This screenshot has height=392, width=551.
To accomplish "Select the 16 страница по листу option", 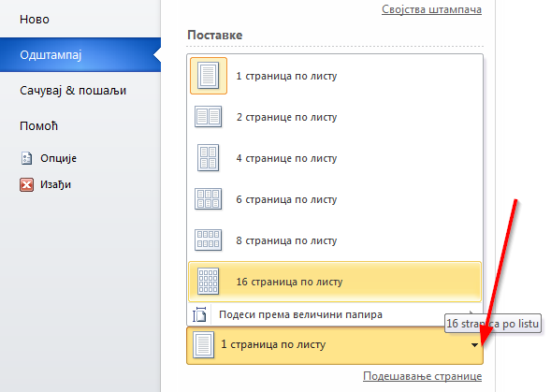I will tap(335, 282).
